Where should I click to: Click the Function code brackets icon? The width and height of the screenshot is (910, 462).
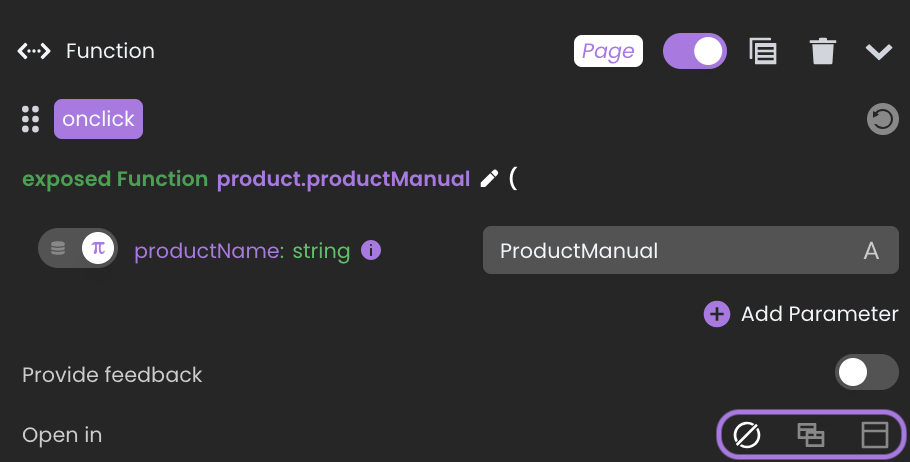[x=34, y=51]
